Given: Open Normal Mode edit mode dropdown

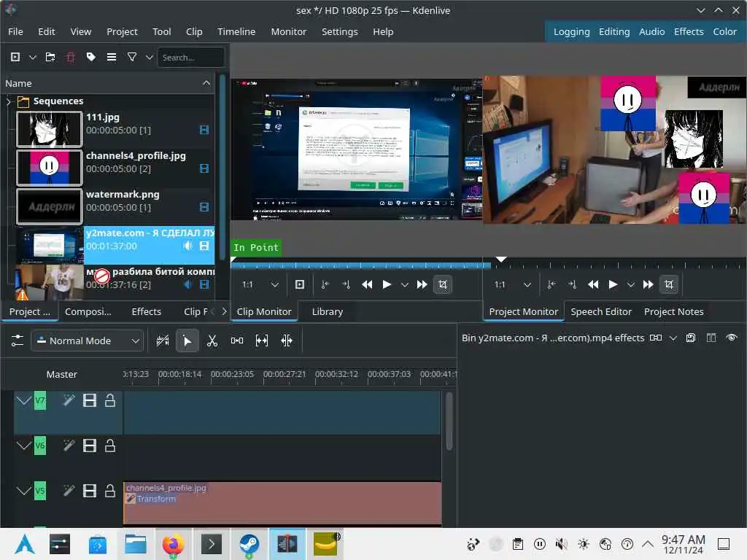Looking at the screenshot, I should (x=88, y=341).
